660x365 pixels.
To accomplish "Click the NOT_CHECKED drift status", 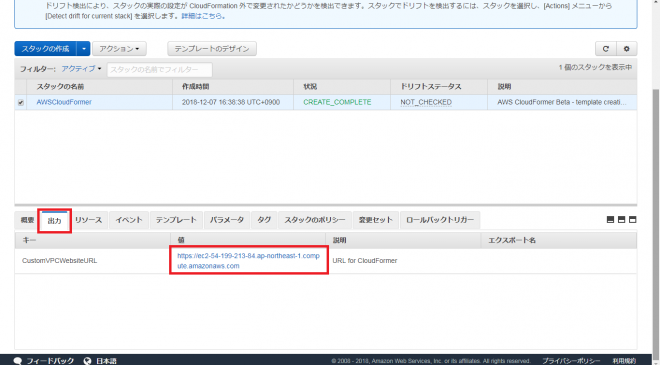I will tap(426, 102).
